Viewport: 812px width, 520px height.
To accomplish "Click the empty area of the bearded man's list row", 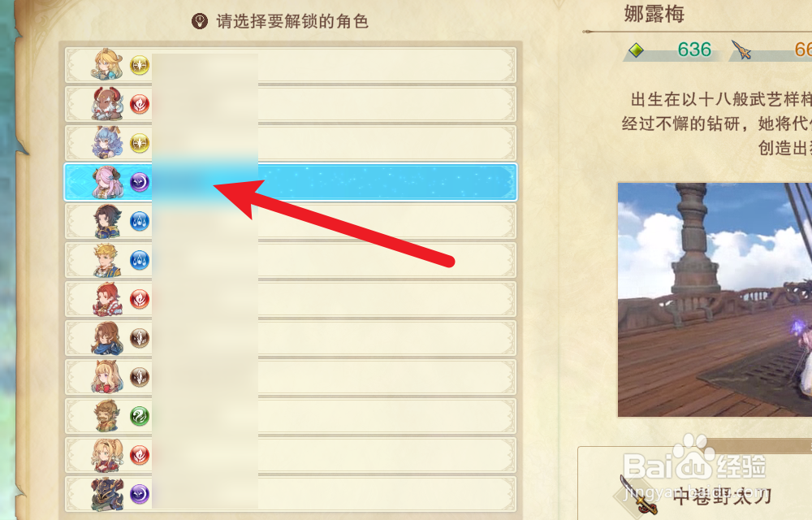I will pyautogui.click(x=386, y=416).
